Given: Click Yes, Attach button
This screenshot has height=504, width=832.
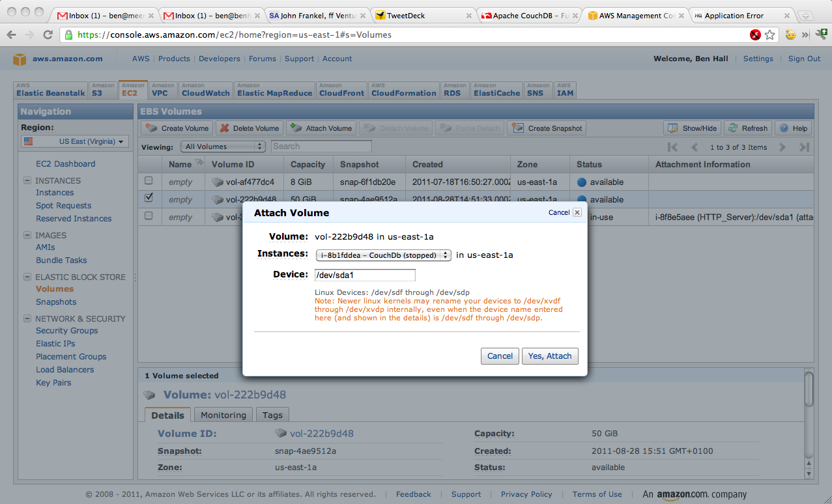Looking at the screenshot, I should 550,356.
